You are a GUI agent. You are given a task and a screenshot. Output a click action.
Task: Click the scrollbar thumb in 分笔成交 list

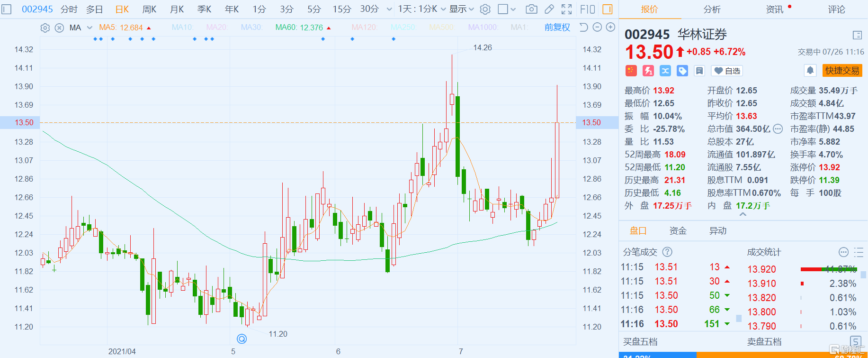click(x=739, y=318)
